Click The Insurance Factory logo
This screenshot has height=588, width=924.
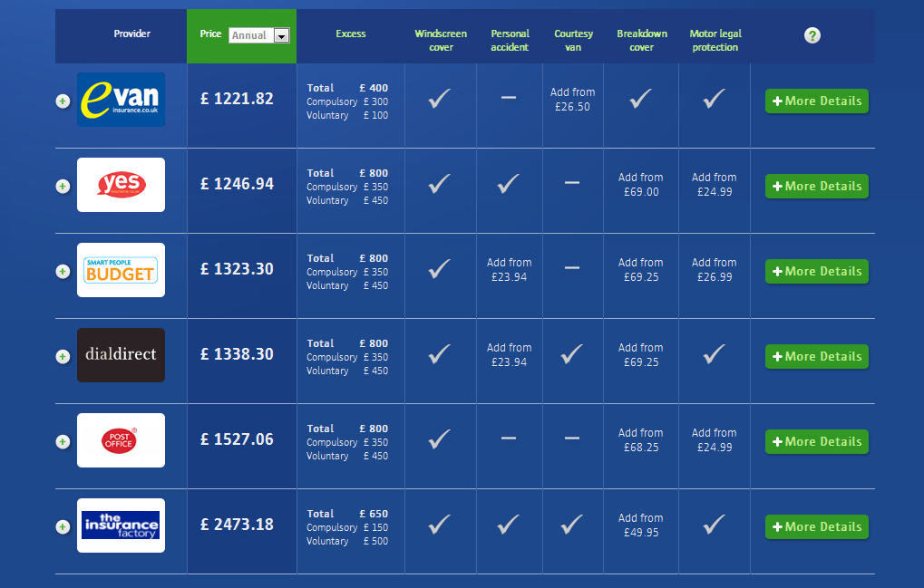(121, 525)
